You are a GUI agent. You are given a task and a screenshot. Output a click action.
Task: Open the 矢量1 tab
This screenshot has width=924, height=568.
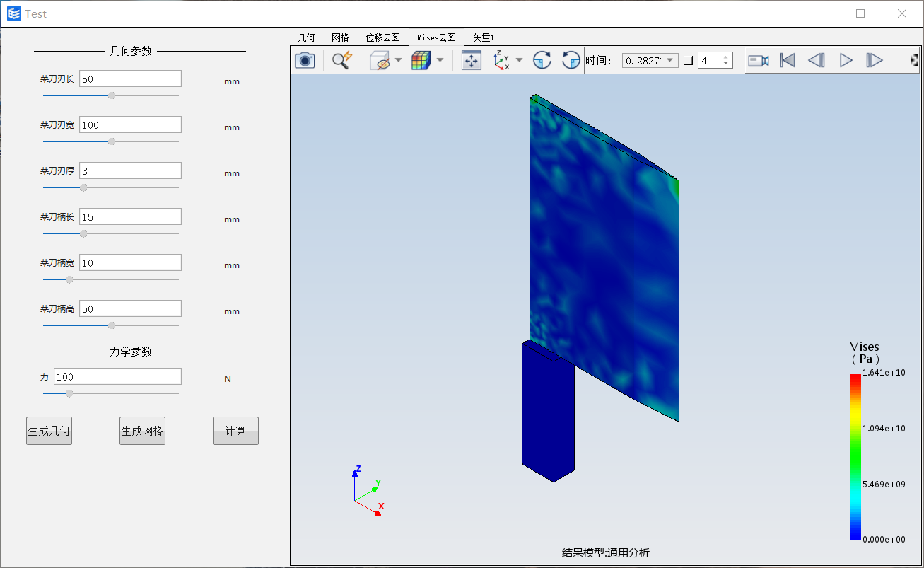(x=484, y=37)
